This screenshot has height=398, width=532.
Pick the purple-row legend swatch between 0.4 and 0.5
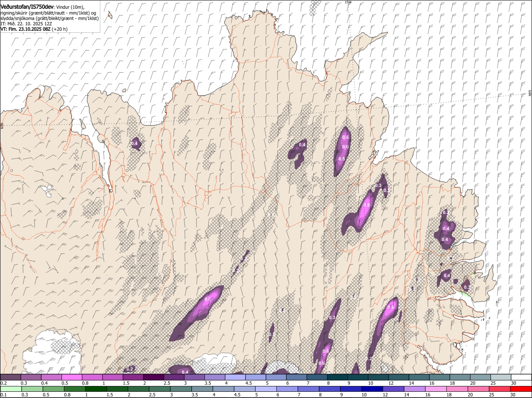click(51, 377)
